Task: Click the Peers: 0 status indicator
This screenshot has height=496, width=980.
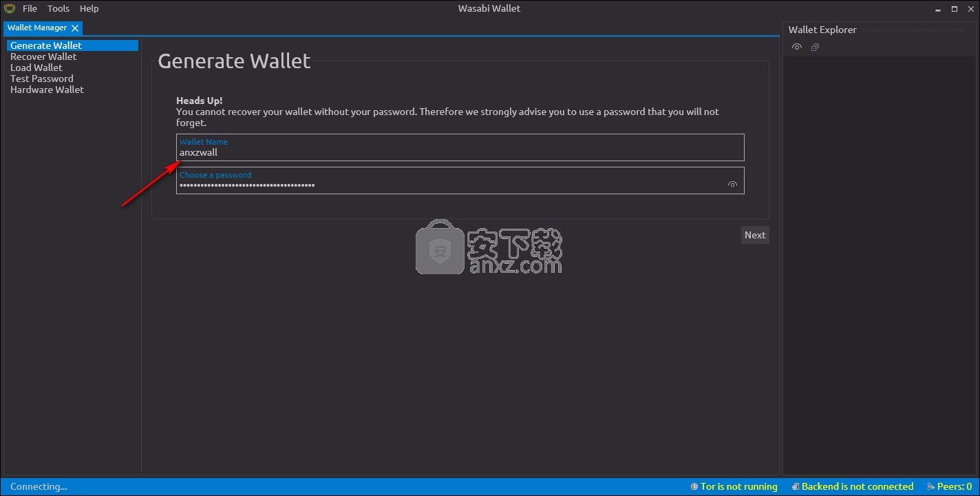Action: [x=955, y=486]
